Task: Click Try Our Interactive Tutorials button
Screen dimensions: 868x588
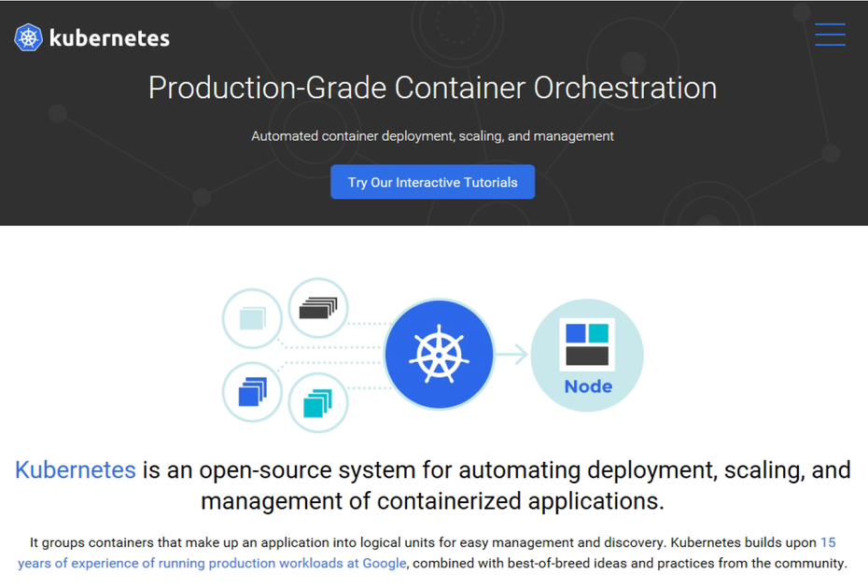Action: pyautogui.click(x=432, y=182)
